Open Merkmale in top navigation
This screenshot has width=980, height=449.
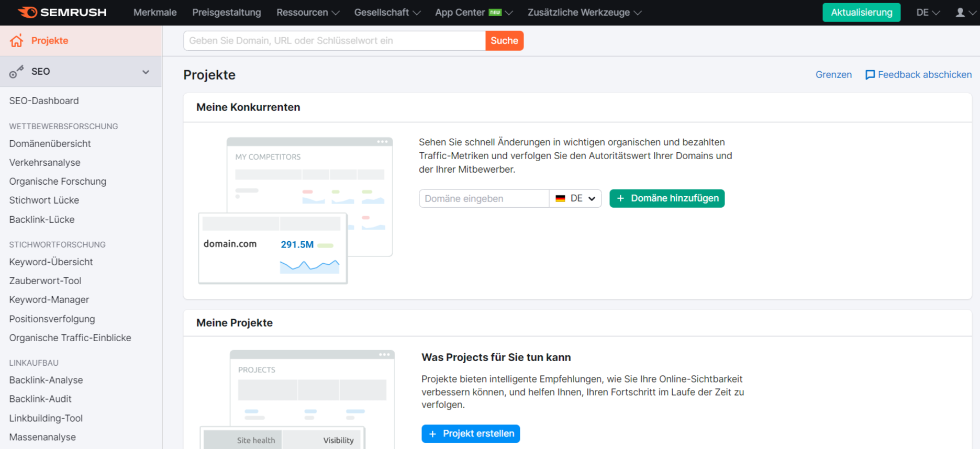[x=155, y=13]
